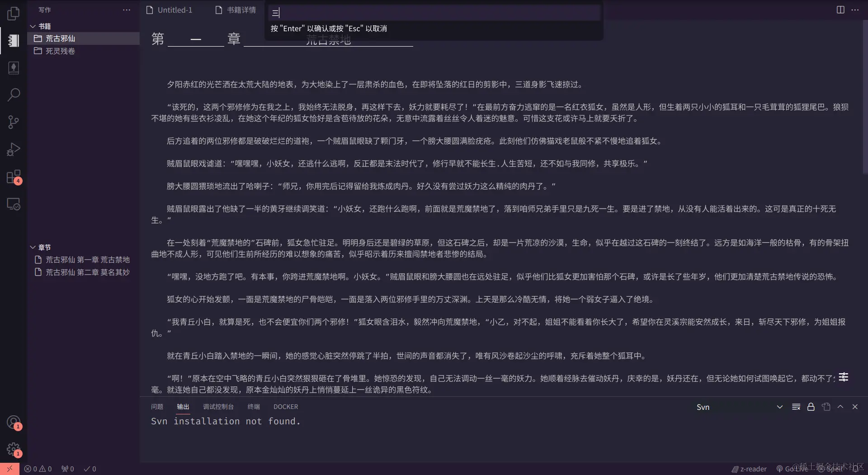The width and height of the screenshot is (868, 475).
Task: Open the z-reader book icon in activity bar
Action: tap(14, 68)
